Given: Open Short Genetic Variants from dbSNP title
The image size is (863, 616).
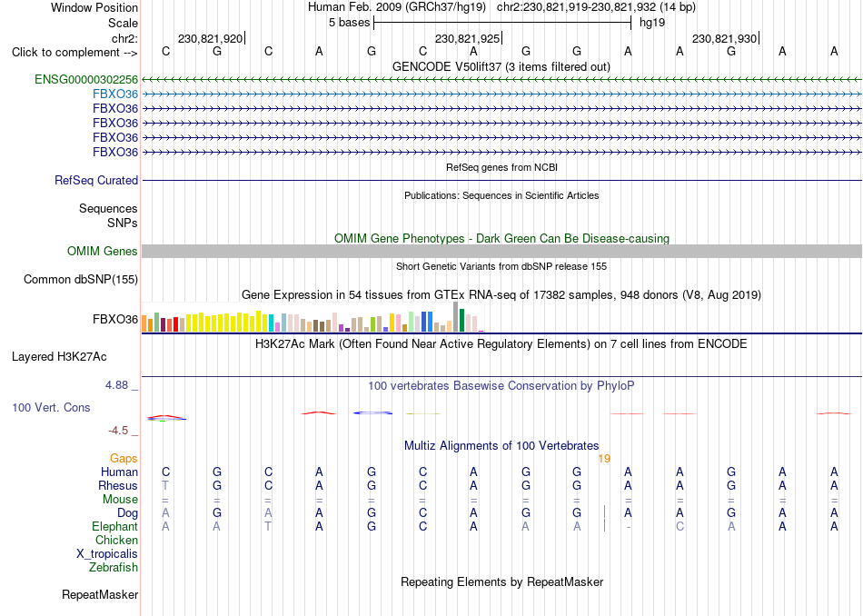Looking at the screenshot, I should point(501,266).
